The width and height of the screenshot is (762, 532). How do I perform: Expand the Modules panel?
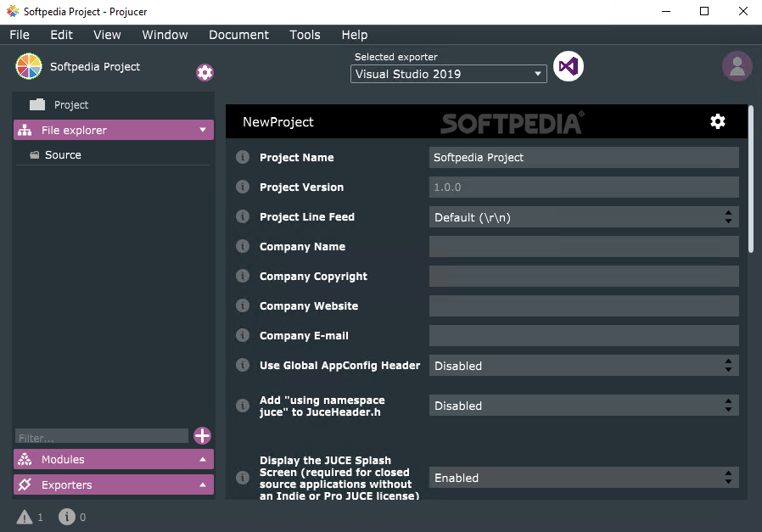[114, 459]
